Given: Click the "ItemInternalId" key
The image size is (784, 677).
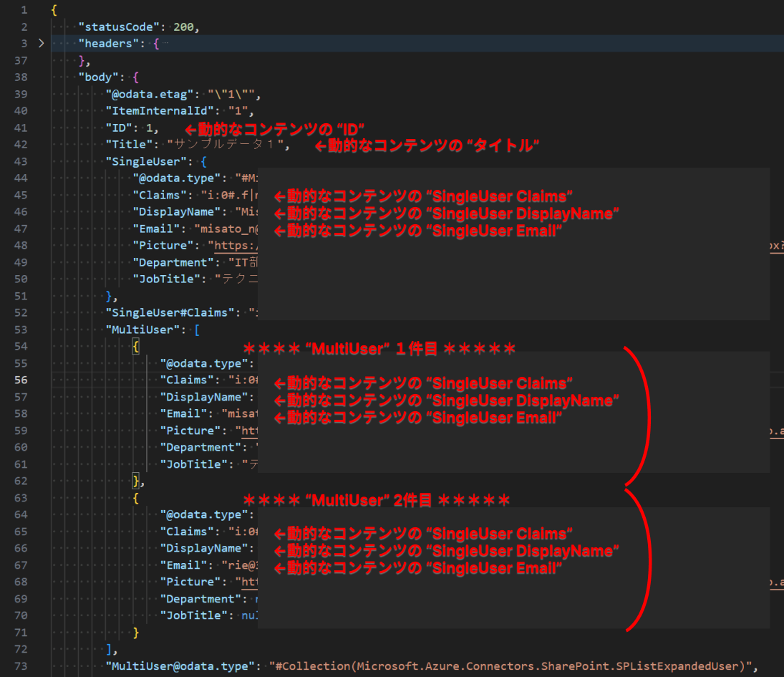Looking at the screenshot, I should click(x=160, y=110).
